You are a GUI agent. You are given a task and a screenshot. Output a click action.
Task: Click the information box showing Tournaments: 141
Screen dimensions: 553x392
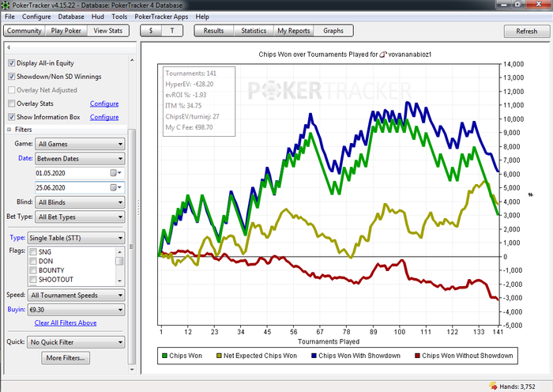tap(198, 101)
